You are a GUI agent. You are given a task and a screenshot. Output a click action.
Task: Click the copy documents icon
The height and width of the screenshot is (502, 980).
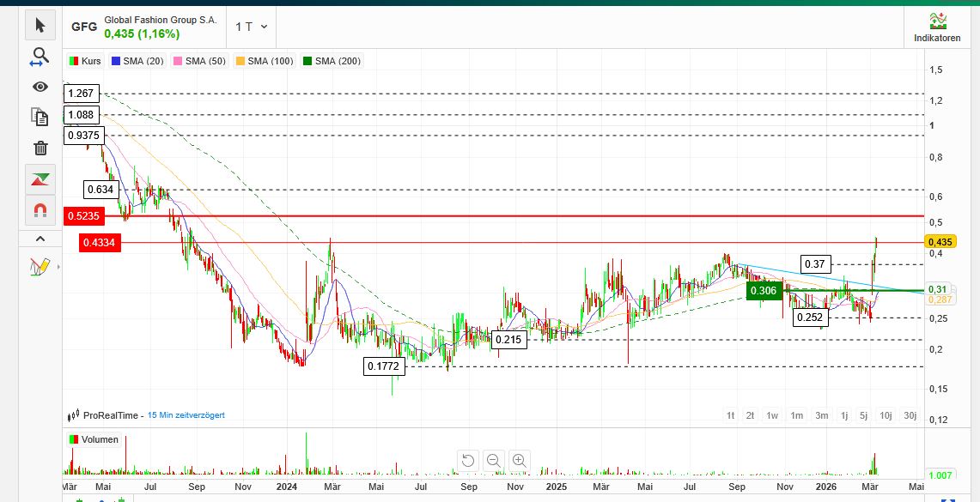pyautogui.click(x=40, y=117)
